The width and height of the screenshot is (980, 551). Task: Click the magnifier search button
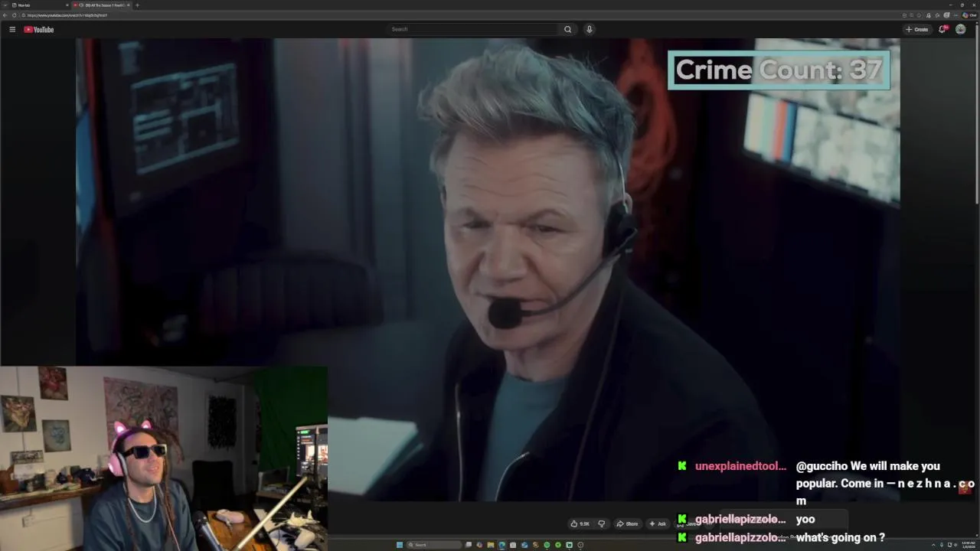point(567,29)
